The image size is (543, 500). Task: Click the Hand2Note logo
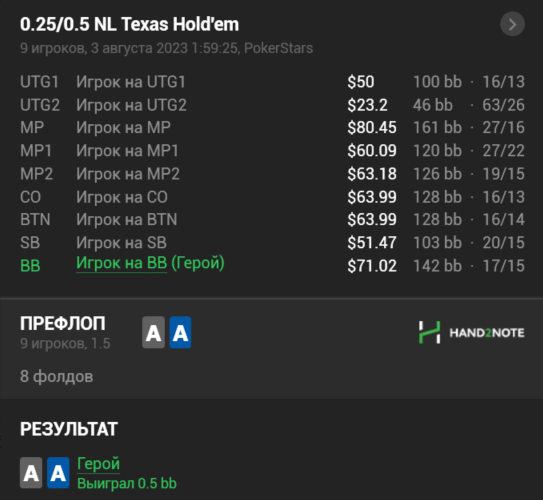tap(471, 332)
